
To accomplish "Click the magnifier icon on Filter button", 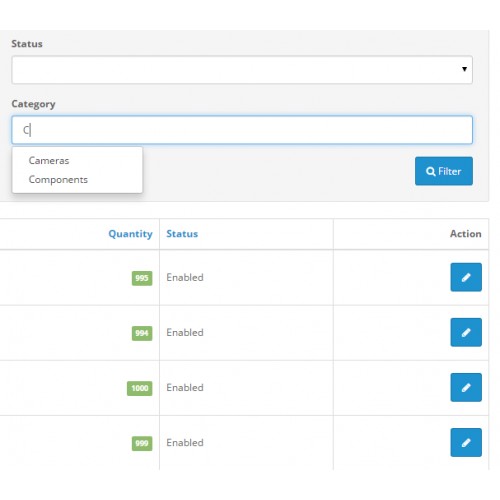I will [x=430, y=171].
